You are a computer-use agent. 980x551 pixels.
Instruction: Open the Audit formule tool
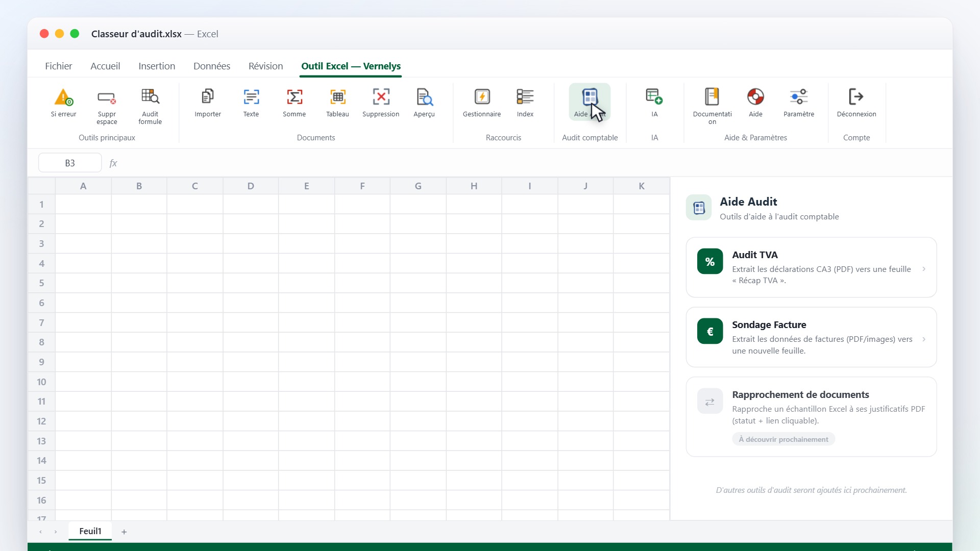coord(150,96)
